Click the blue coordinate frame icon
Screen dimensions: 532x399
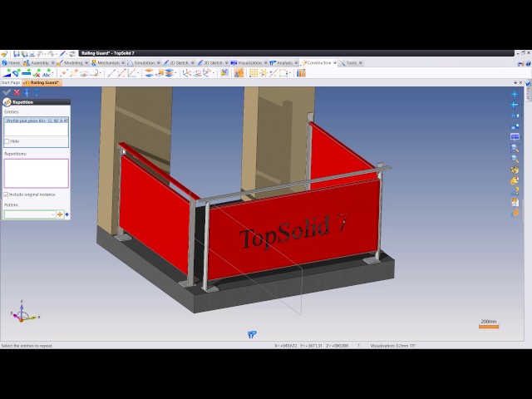[186, 73]
